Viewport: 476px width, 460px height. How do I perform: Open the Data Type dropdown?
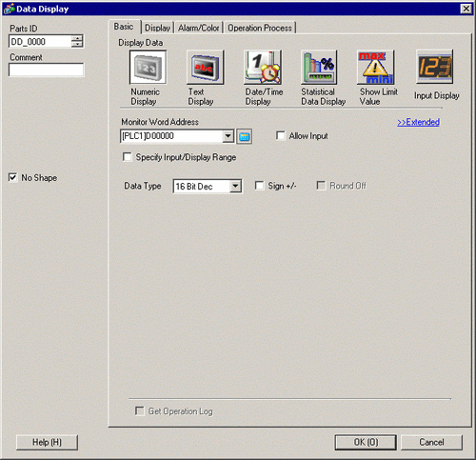pos(235,186)
